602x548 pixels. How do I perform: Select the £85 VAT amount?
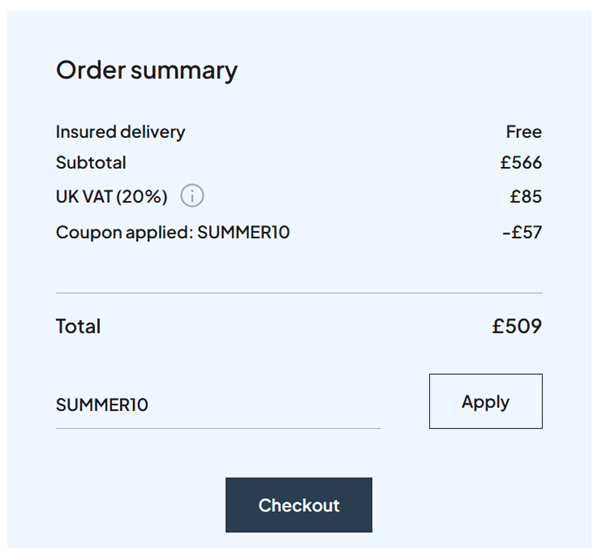pyautogui.click(x=525, y=197)
